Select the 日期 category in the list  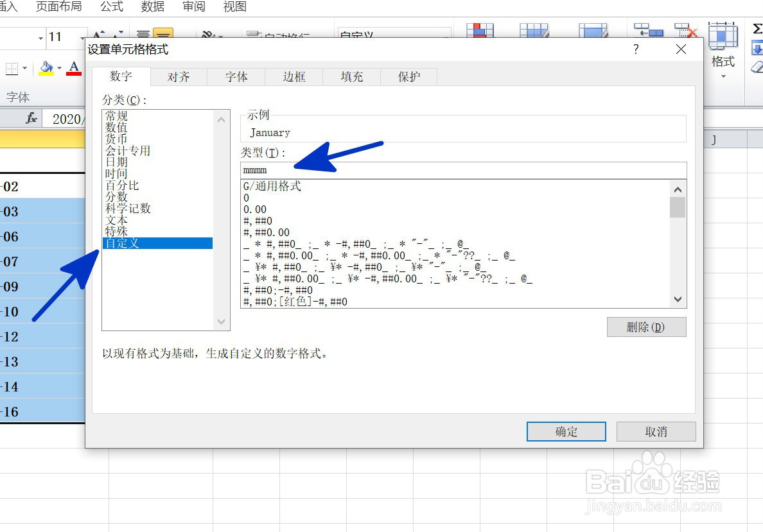[116, 162]
